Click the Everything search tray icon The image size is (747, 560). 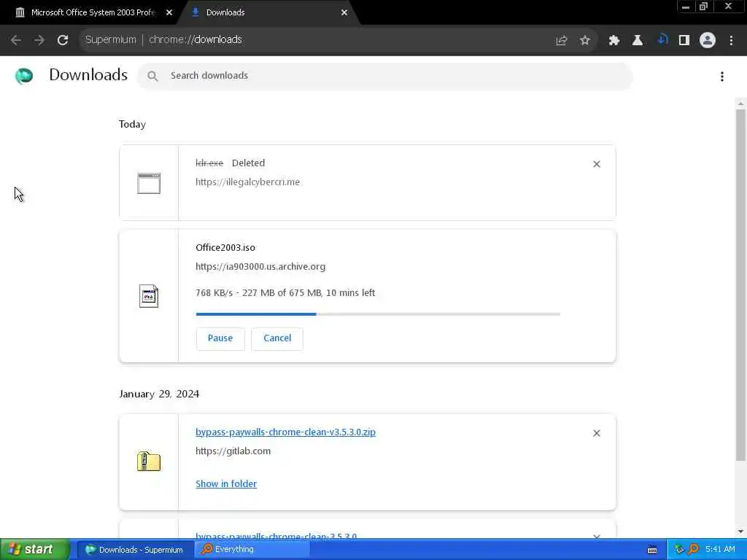[694, 550]
